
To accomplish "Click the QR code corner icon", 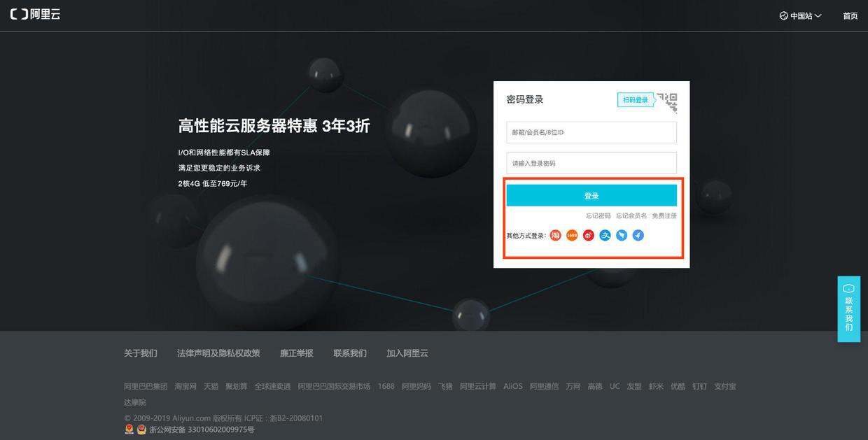I will 668,103.
